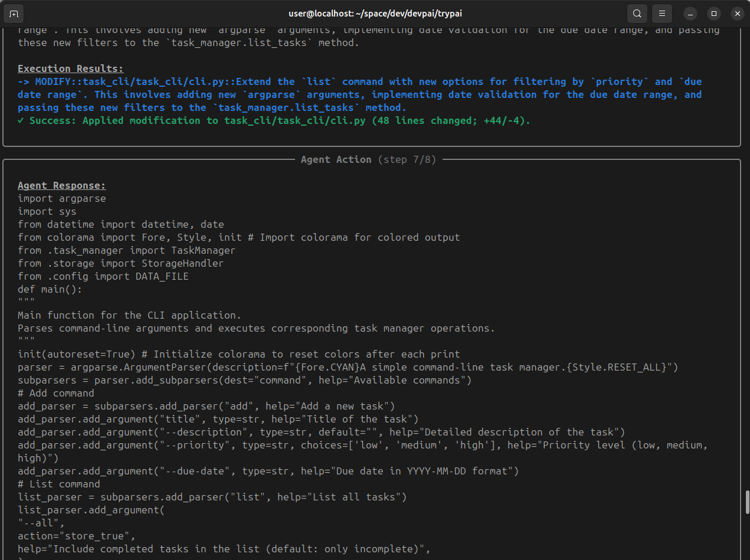Click the "# List command" comment
Screen dimensions: 750x560
click(58, 484)
